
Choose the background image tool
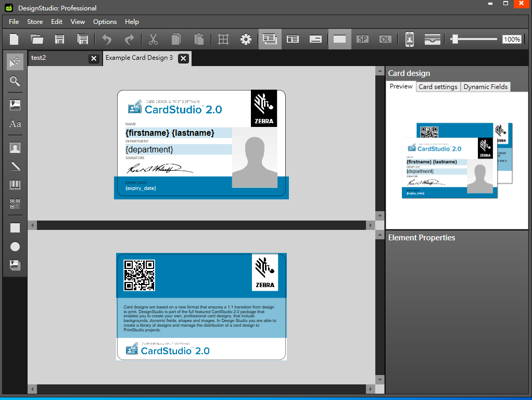pos(15,265)
